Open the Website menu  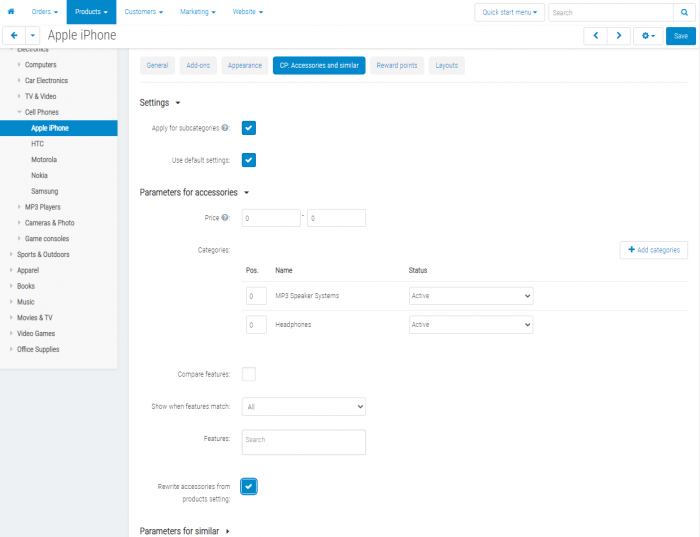pyautogui.click(x=248, y=12)
